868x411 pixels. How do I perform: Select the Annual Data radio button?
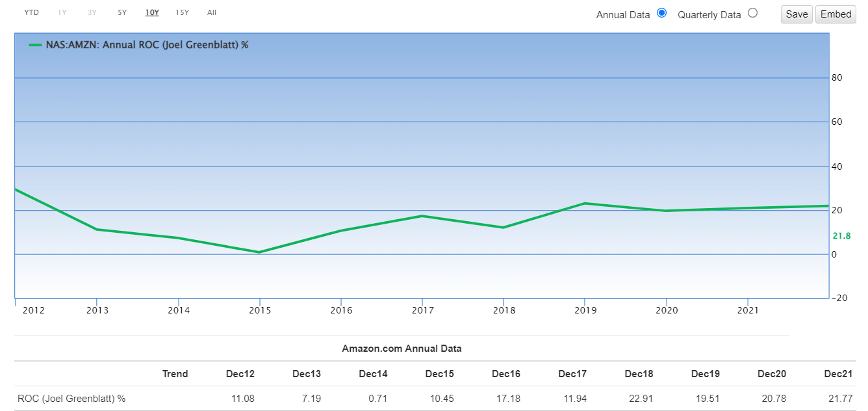click(x=662, y=13)
